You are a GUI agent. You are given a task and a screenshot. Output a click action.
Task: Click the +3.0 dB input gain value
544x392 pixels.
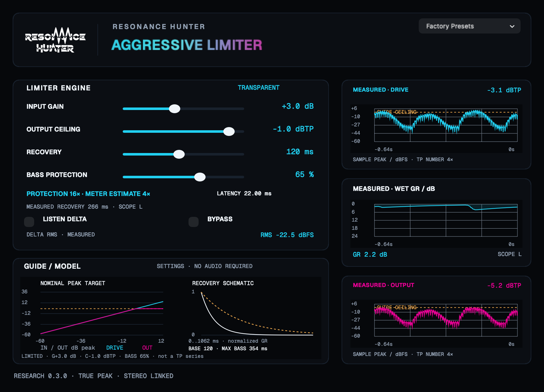pyautogui.click(x=298, y=106)
